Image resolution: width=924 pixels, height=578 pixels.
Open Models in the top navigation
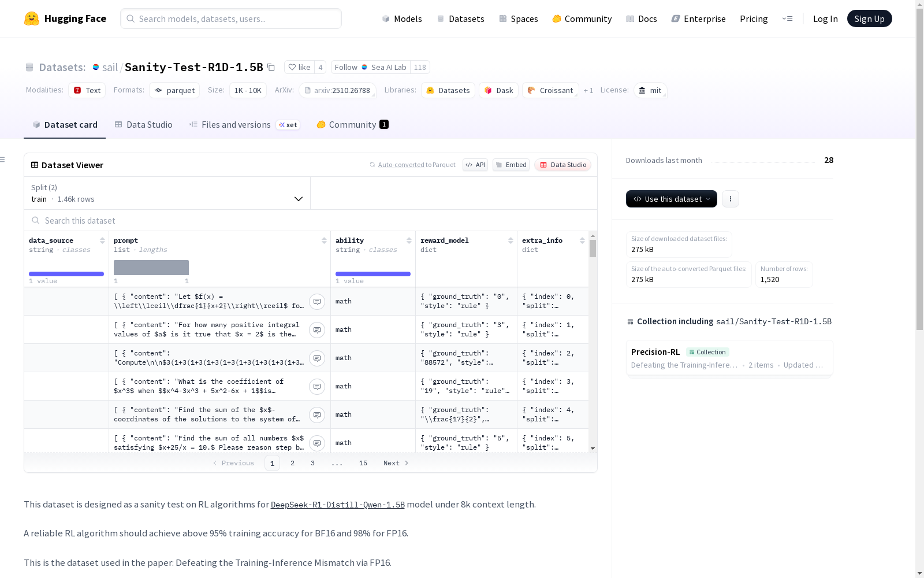point(402,18)
